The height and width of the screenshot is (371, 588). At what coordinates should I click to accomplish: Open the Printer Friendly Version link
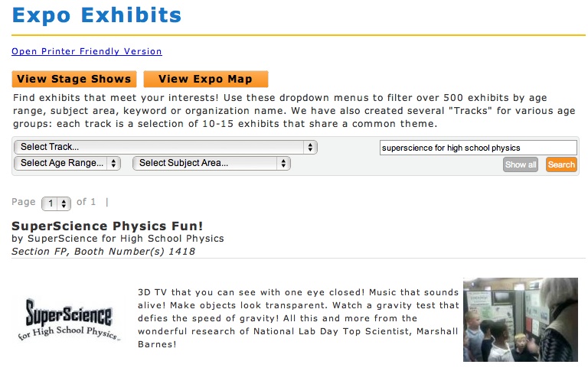(87, 51)
